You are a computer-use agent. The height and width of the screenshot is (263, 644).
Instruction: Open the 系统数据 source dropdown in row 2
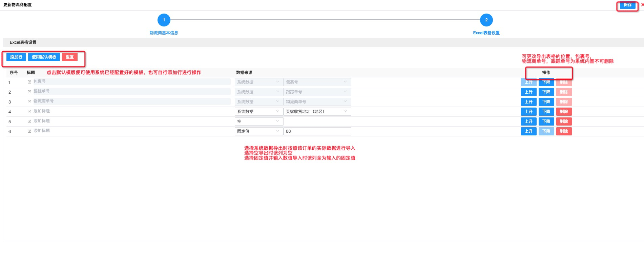pos(258,92)
